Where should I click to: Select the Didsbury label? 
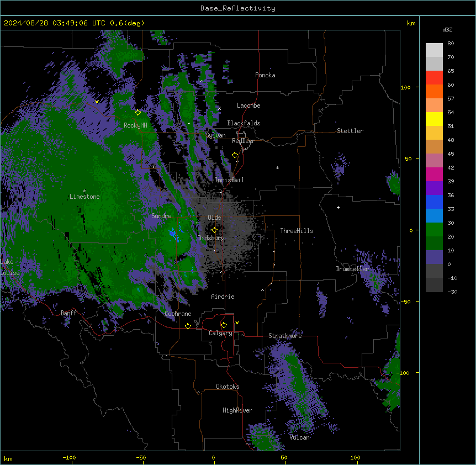coord(211,238)
